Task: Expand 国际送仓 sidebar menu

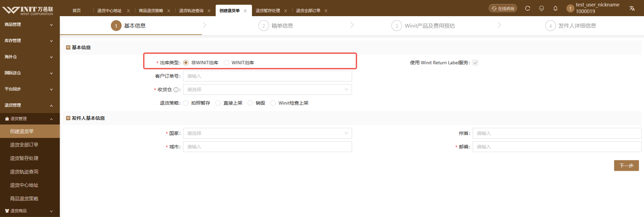Action: [x=30, y=73]
